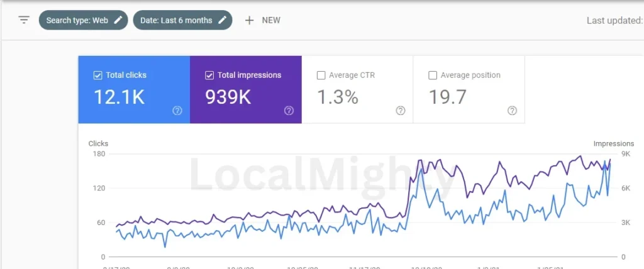Click the Last updated text

[x=615, y=21]
